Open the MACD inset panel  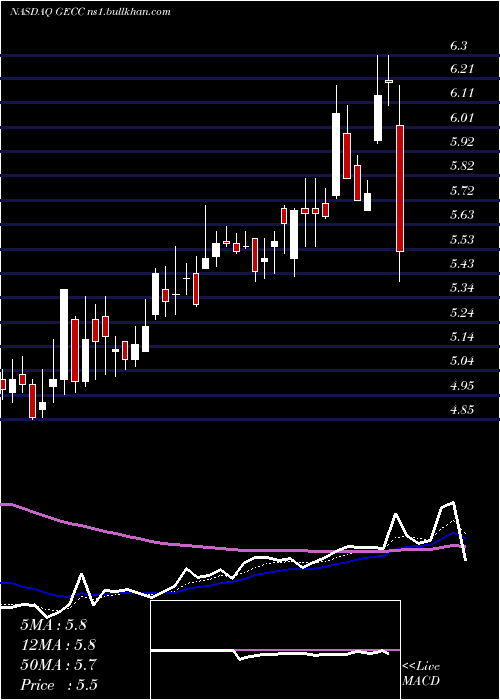click(275, 650)
